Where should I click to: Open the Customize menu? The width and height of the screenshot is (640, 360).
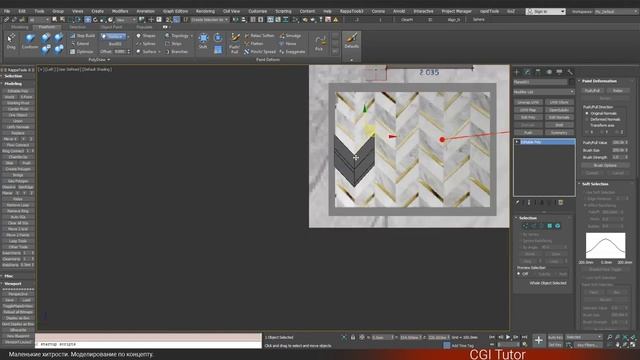(x=258, y=11)
